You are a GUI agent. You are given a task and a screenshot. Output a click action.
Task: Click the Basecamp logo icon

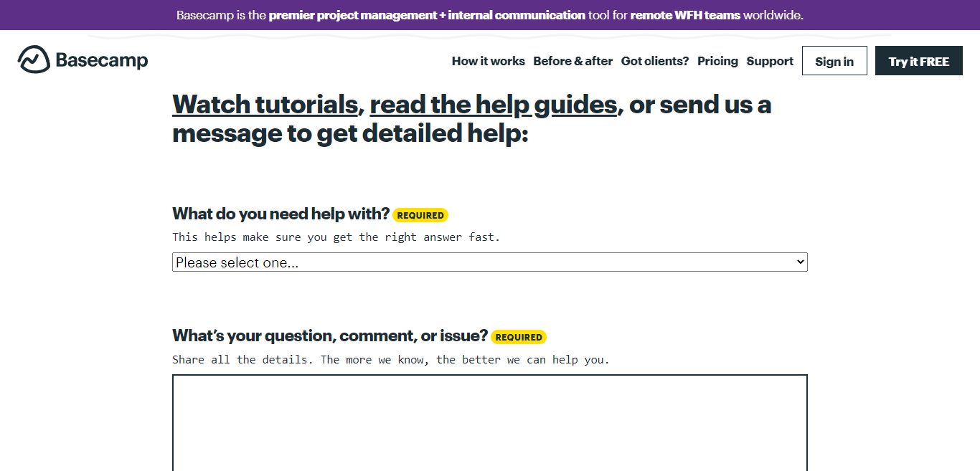tap(34, 60)
